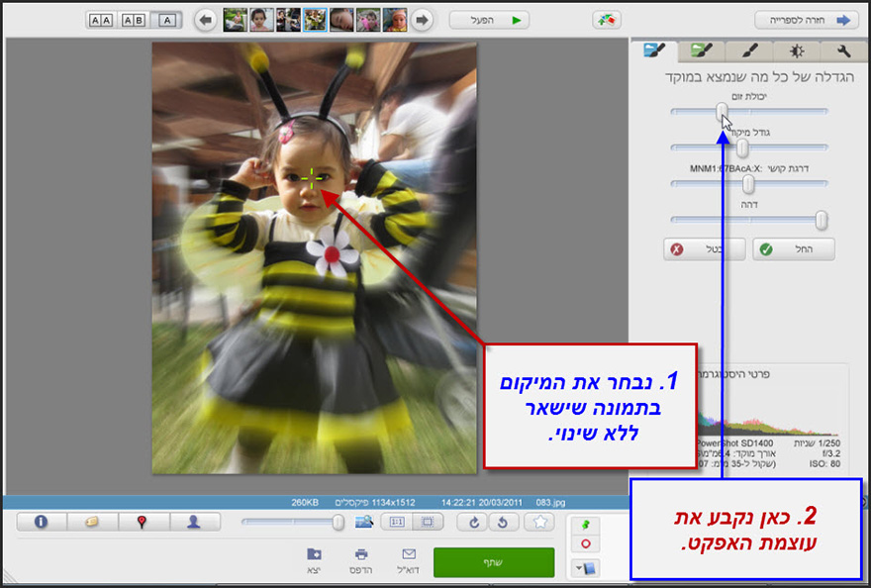Viewport: 871px width, 588px height.
Task: Share the photo with the green שתף button
Action: pos(493,561)
